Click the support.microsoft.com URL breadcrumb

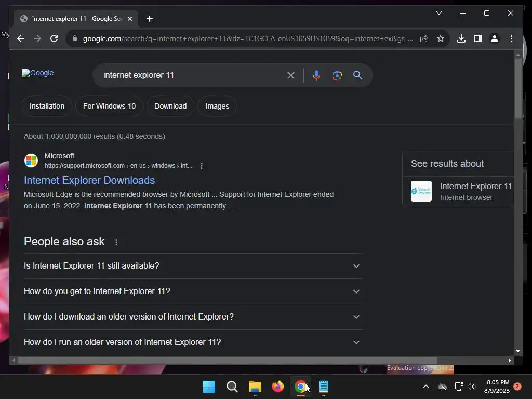click(x=118, y=166)
